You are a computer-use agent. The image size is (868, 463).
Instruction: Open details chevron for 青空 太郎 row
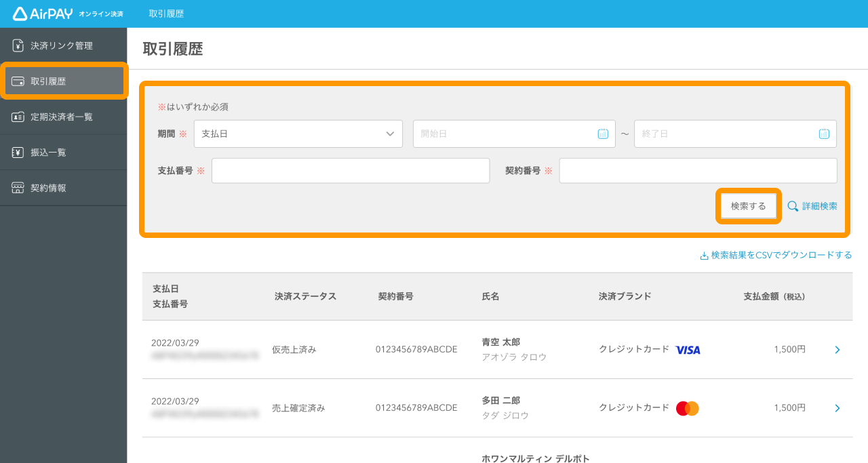(837, 350)
